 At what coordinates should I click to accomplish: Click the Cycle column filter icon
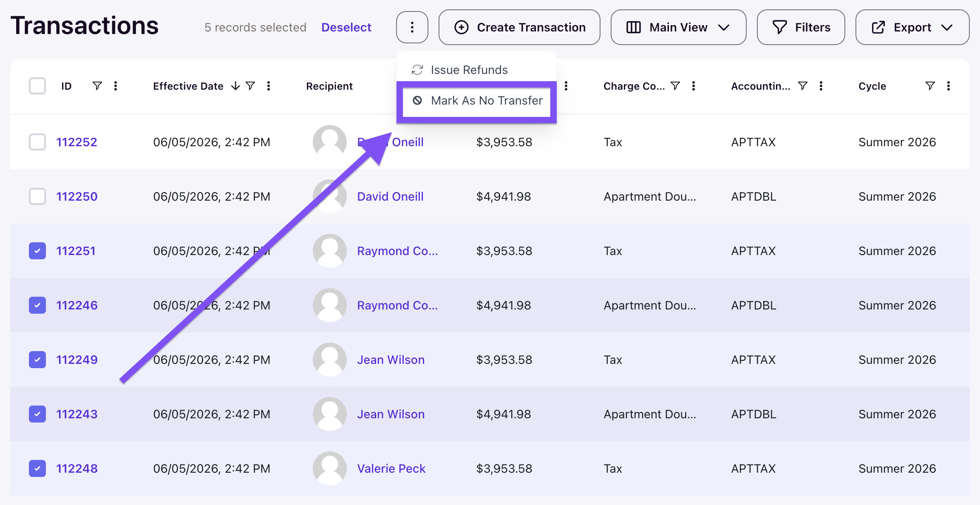[x=930, y=86]
